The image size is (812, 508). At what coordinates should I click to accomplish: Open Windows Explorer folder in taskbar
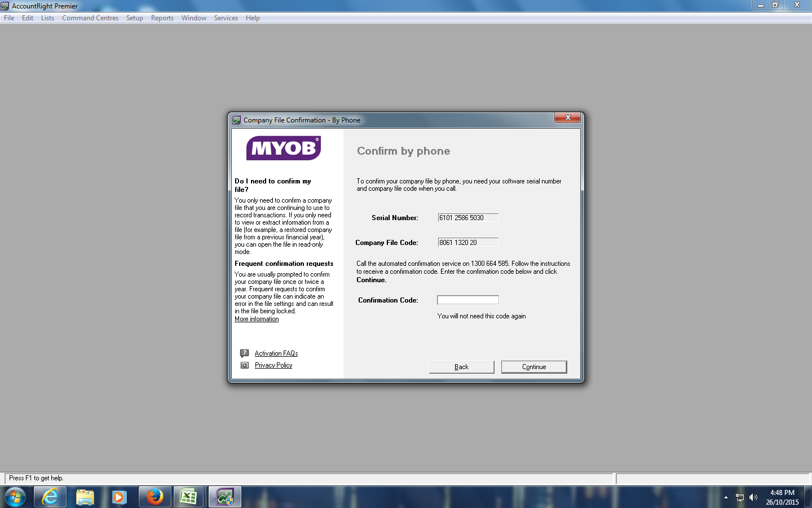click(85, 497)
